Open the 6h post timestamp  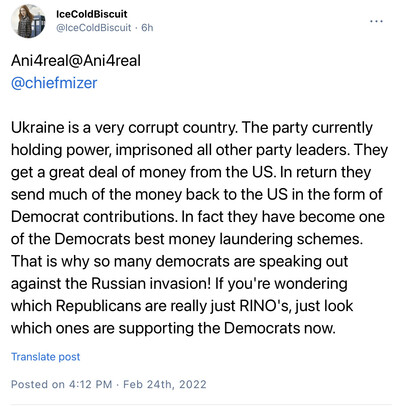click(147, 28)
